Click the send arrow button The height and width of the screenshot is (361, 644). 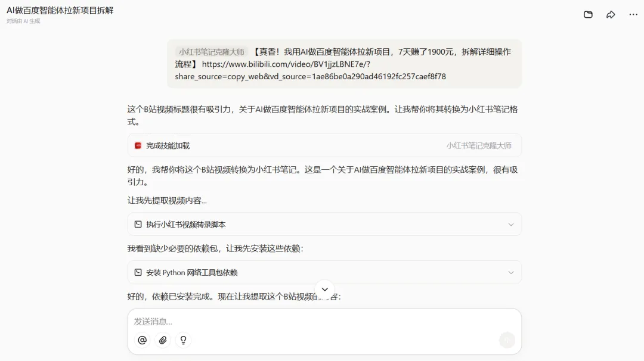[507, 340]
